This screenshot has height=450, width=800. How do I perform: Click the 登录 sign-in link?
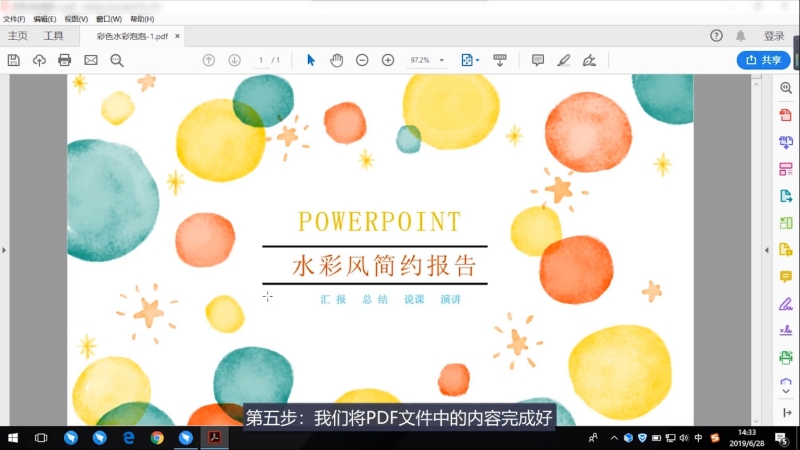pyautogui.click(x=774, y=36)
